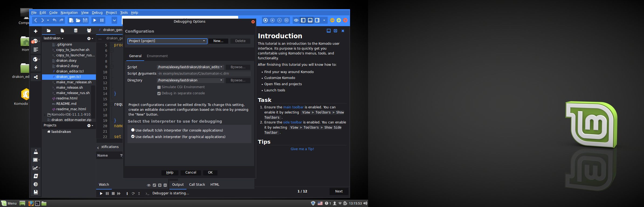Switch to the collaboration people tab
The image size is (644, 207).
tap(89, 30)
